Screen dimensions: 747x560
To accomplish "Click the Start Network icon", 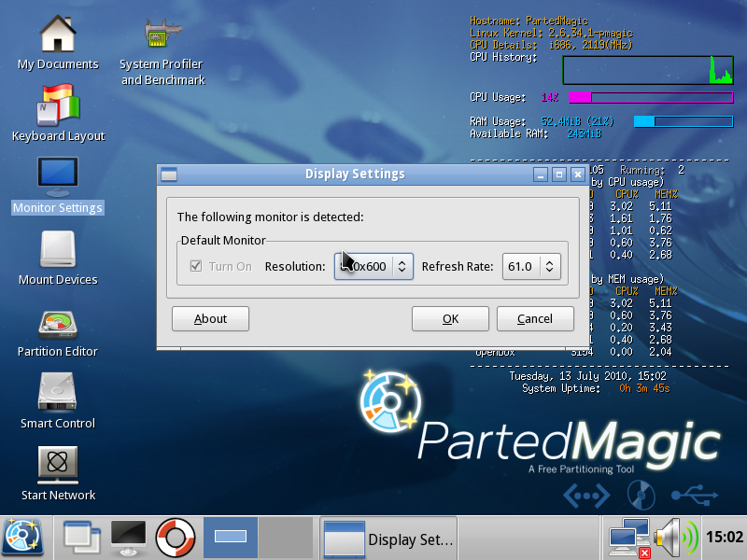I will [57, 465].
